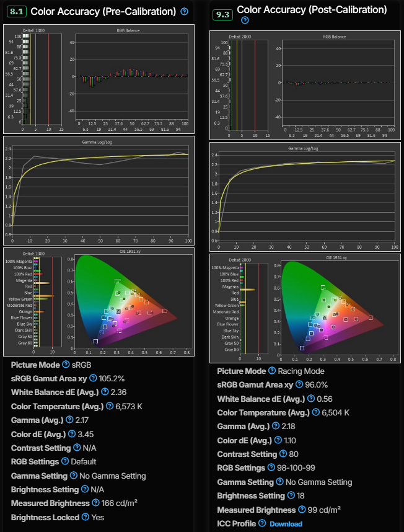
Task: Open help icon below Color Accuracy (Post-Calibration) title
Action: tap(245, 20)
